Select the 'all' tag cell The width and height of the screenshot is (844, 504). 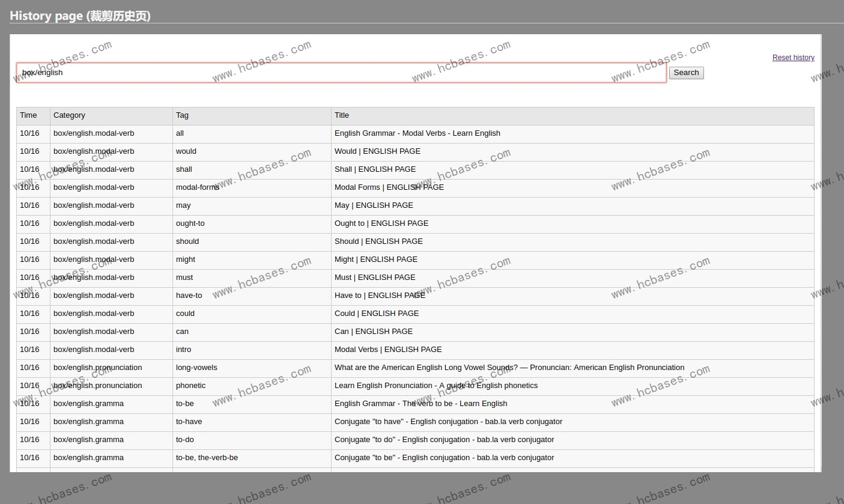click(x=252, y=134)
